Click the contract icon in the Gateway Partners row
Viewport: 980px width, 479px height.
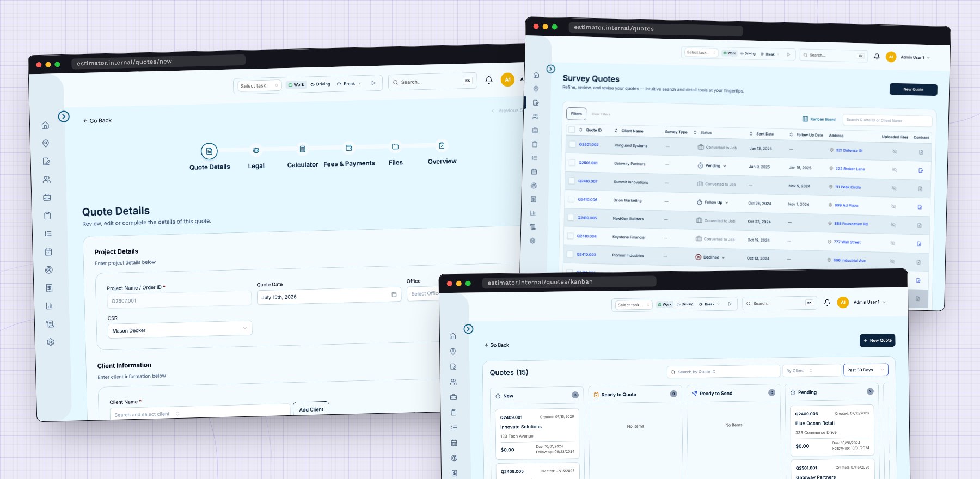click(x=921, y=170)
